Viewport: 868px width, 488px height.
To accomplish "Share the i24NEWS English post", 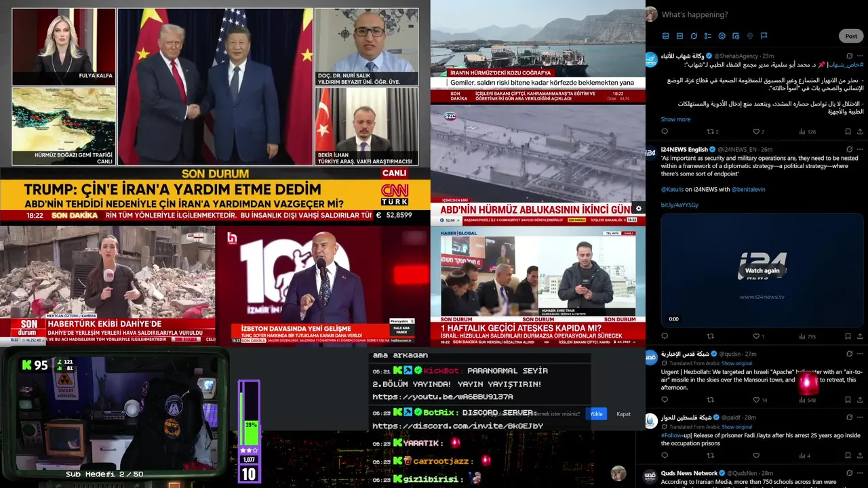I will click(860, 336).
